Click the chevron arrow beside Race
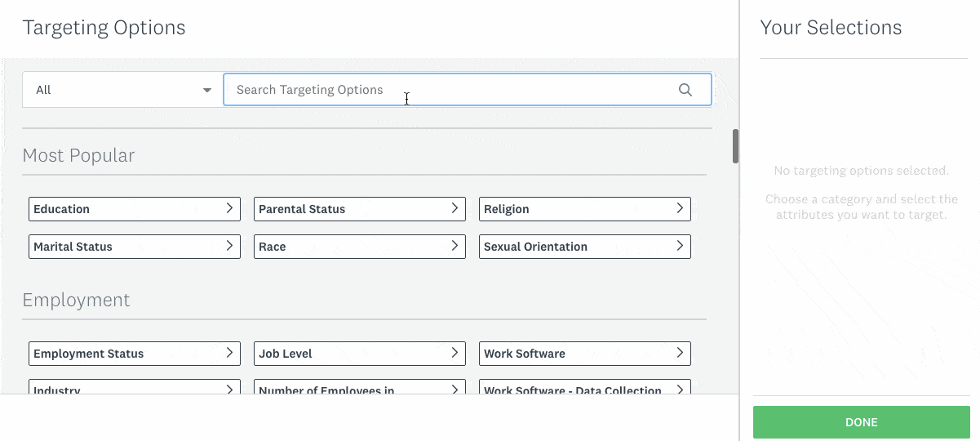Image resolution: width=980 pixels, height=441 pixels. [455, 247]
